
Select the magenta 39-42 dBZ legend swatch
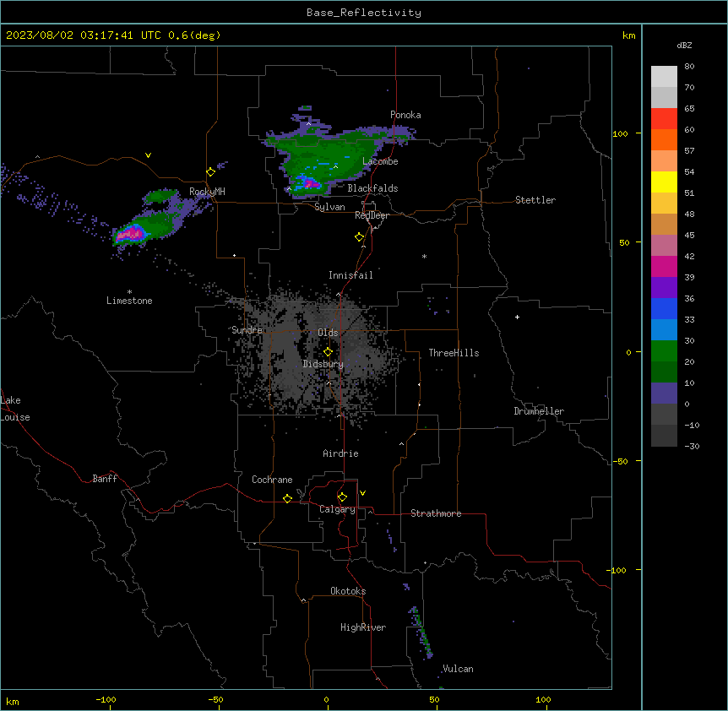tap(664, 266)
